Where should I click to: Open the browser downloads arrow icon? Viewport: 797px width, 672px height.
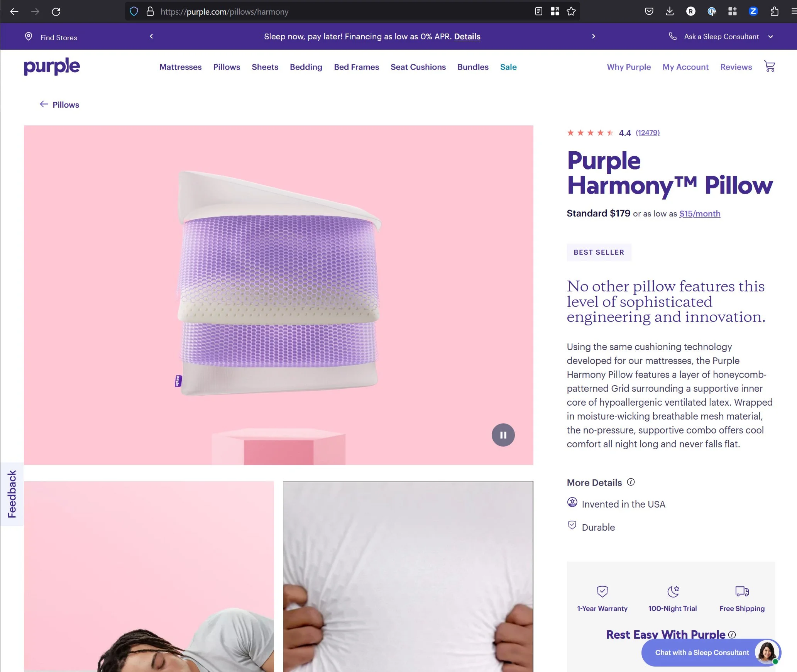(670, 12)
